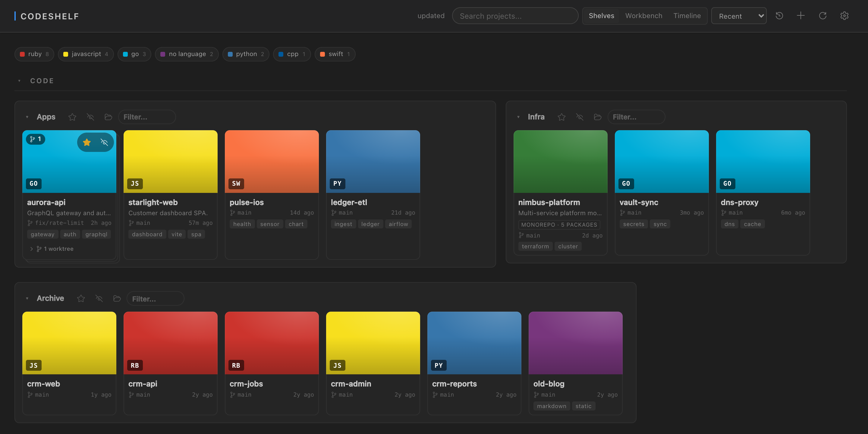Image resolution: width=868 pixels, height=434 pixels.
Task: Toggle the javascript language filter chip
Action: tap(86, 54)
